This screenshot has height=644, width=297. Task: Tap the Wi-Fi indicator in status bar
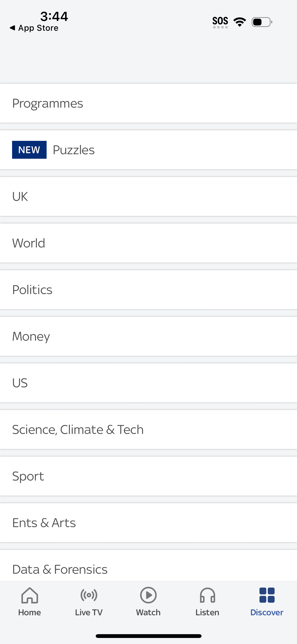click(x=239, y=22)
